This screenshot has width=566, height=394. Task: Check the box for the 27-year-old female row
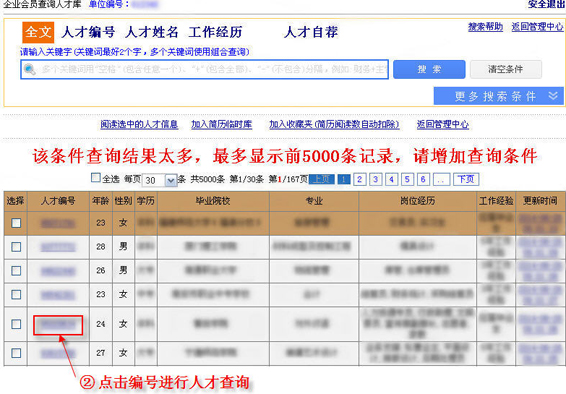[16, 353]
